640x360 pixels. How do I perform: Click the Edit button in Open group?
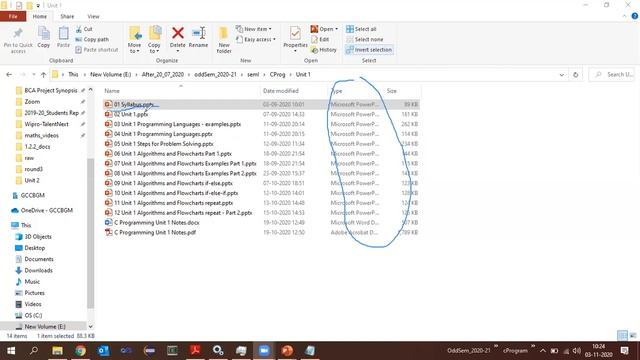click(320, 40)
